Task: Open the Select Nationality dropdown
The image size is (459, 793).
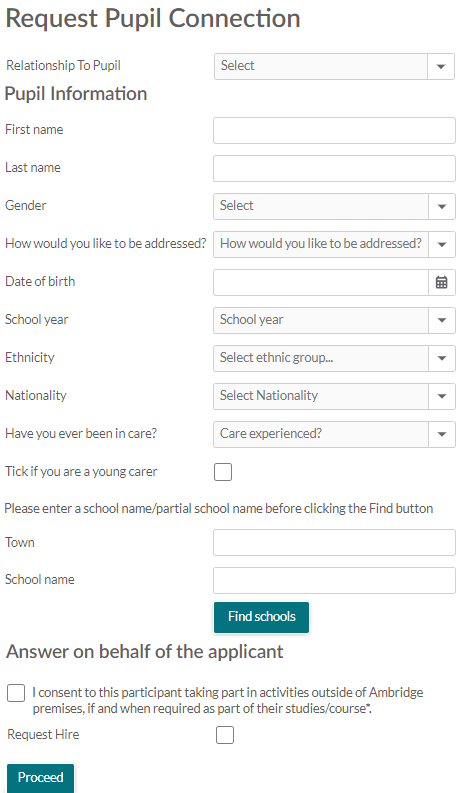Action: (x=334, y=396)
